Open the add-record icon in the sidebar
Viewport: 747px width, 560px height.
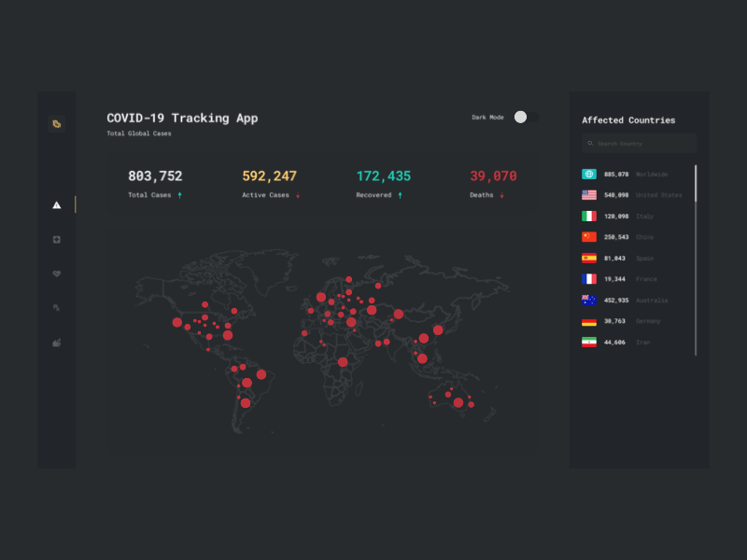[56, 239]
